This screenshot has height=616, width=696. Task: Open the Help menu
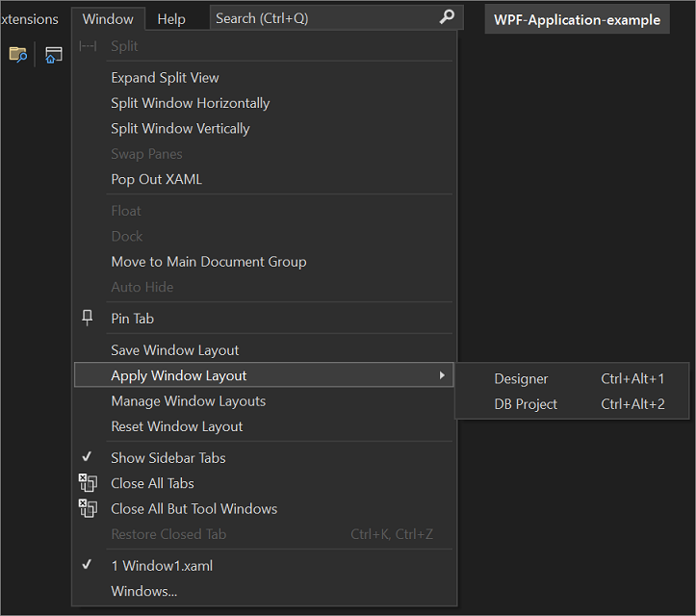(171, 19)
